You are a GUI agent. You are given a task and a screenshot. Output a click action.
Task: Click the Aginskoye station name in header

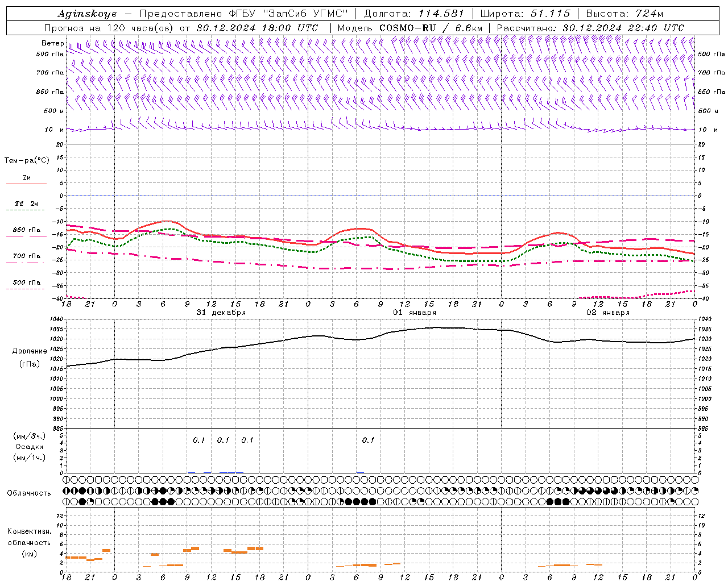[87, 14]
